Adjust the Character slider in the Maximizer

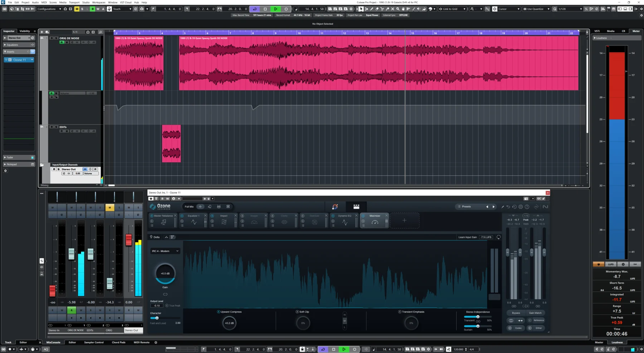(x=156, y=318)
